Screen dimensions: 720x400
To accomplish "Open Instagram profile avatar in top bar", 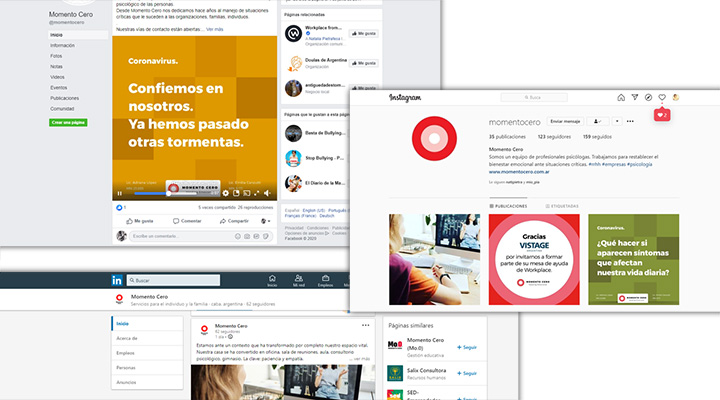I will point(675,97).
